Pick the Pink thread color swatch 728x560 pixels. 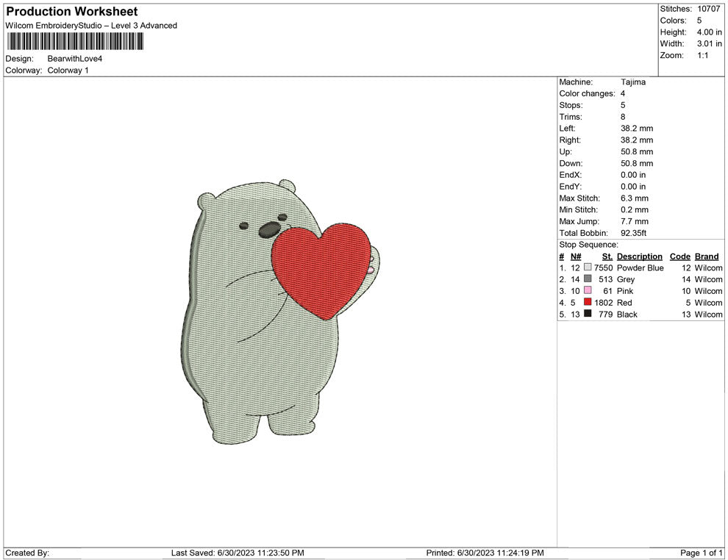tap(588, 291)
